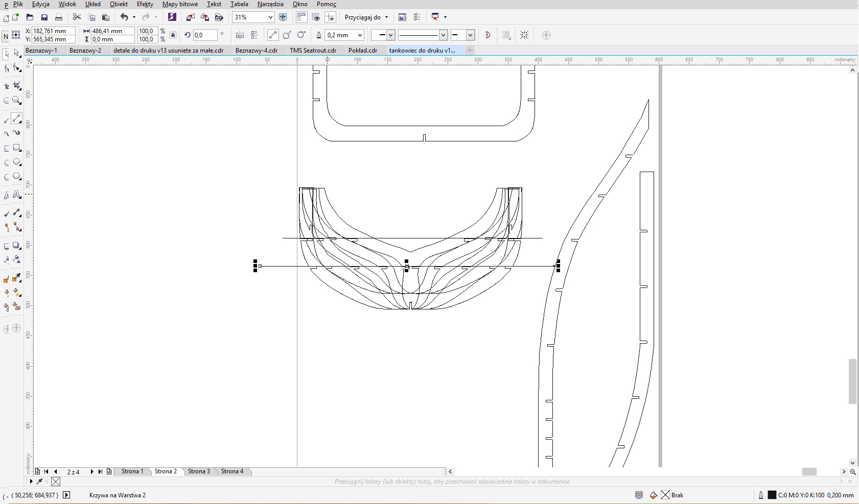Go to Strona 3 page tab

[x=199, y=471]
